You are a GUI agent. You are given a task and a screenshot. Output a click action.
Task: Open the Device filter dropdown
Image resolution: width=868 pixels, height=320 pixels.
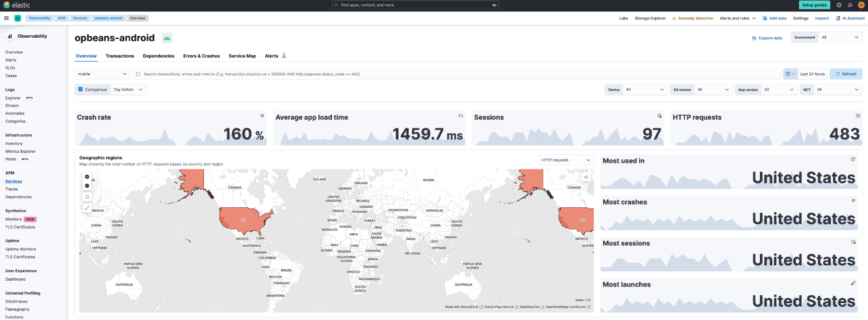pos(644,90)
